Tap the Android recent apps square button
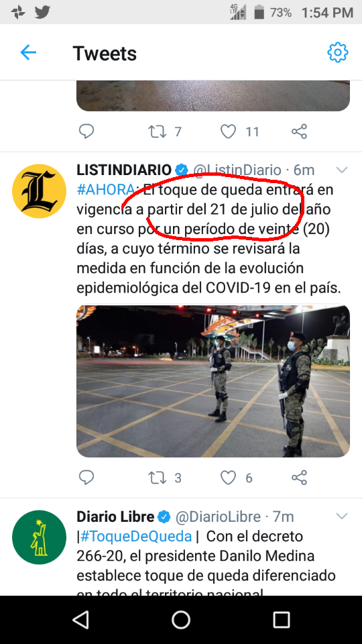The image size is (362, 644). (x=281, y=620)
